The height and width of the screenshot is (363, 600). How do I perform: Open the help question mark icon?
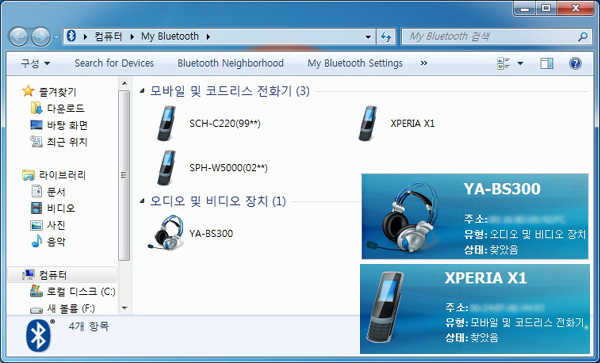coord(575,63)
